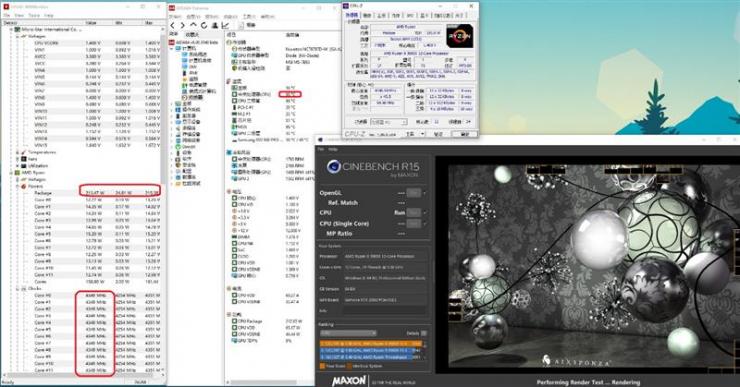Viewport: 740px width, 387px height.
Task: Toggle the OpenGL test checkbox in Cinebench
Action: [424, 193]
